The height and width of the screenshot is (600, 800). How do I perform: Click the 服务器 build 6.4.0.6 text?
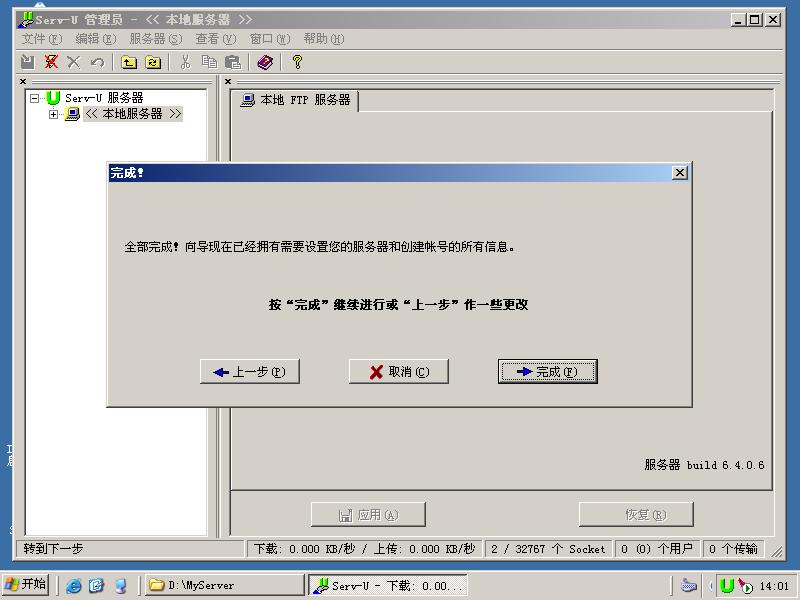(x=704, y=465)
